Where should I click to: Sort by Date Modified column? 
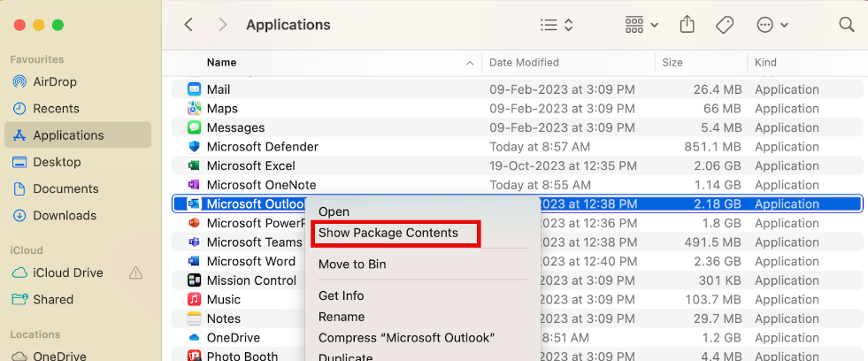(x=524, y=63)
